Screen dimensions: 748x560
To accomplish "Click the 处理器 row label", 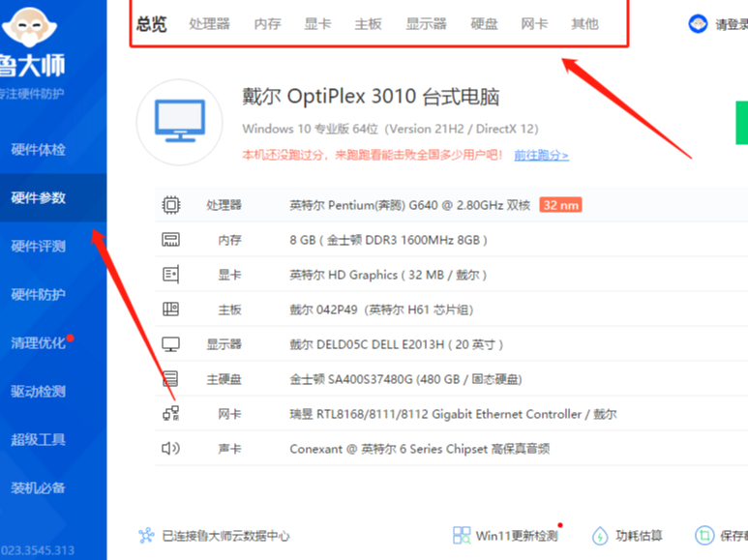I will (x=224, y=205).
